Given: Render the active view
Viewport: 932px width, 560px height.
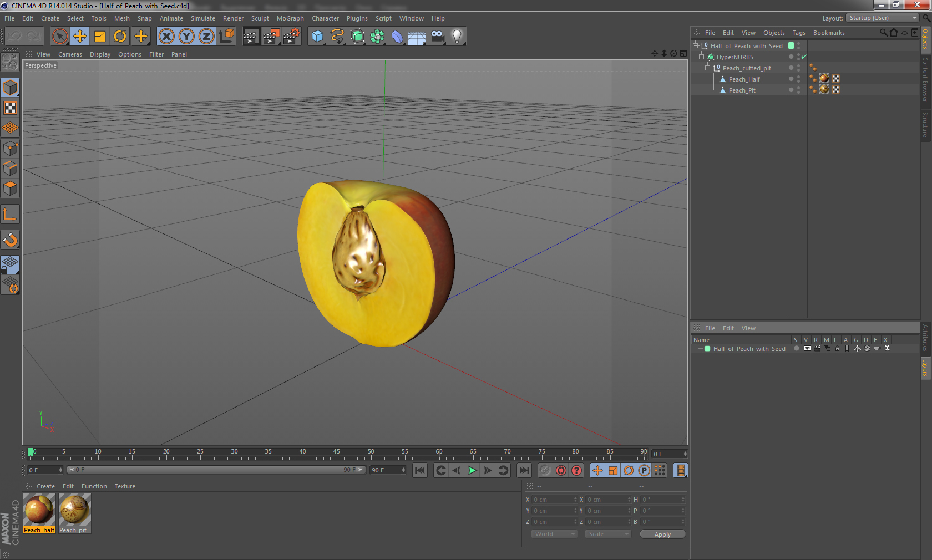Looking at the screenshot, I should (251, 37).
